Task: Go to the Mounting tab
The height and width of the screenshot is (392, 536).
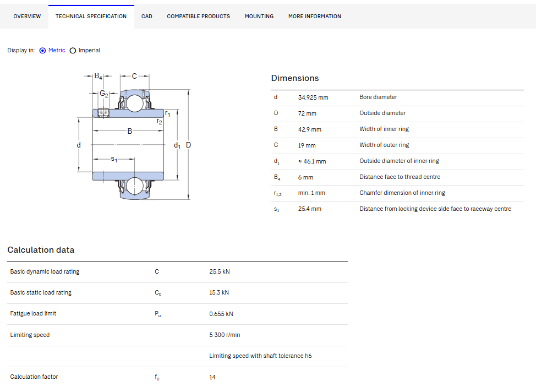Action: coord(259,17)
